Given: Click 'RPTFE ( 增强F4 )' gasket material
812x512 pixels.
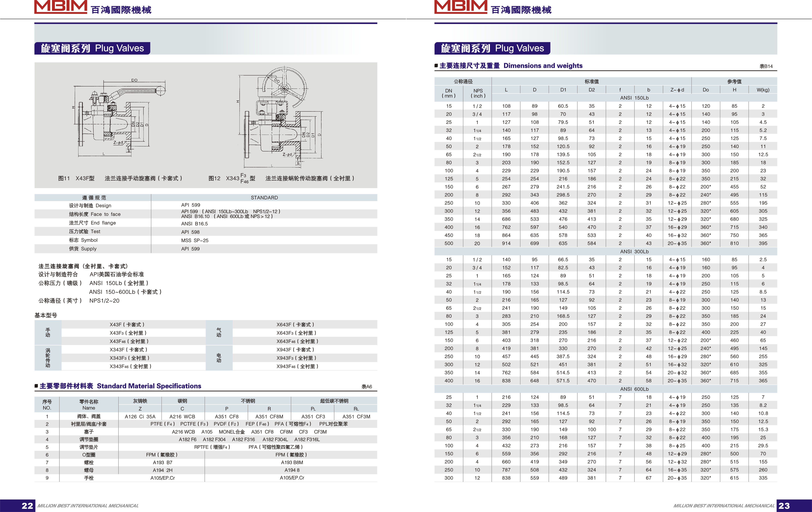Looking at the screenshot, I should pos(212,447).
